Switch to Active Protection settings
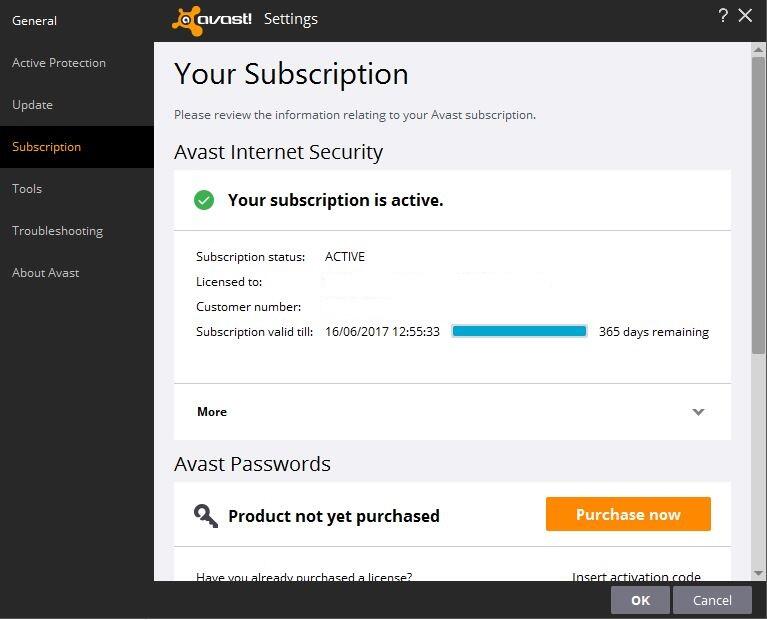The image size is (767, 620). pos(59,63)
